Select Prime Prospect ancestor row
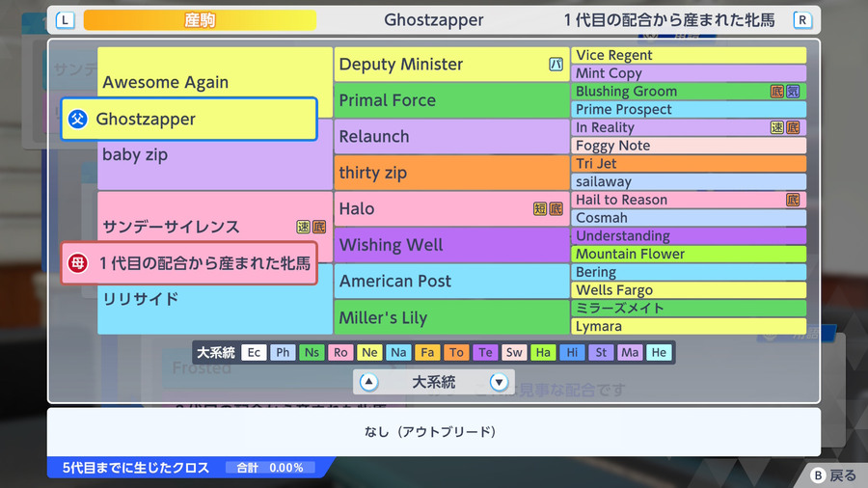 tap(689, 110)
